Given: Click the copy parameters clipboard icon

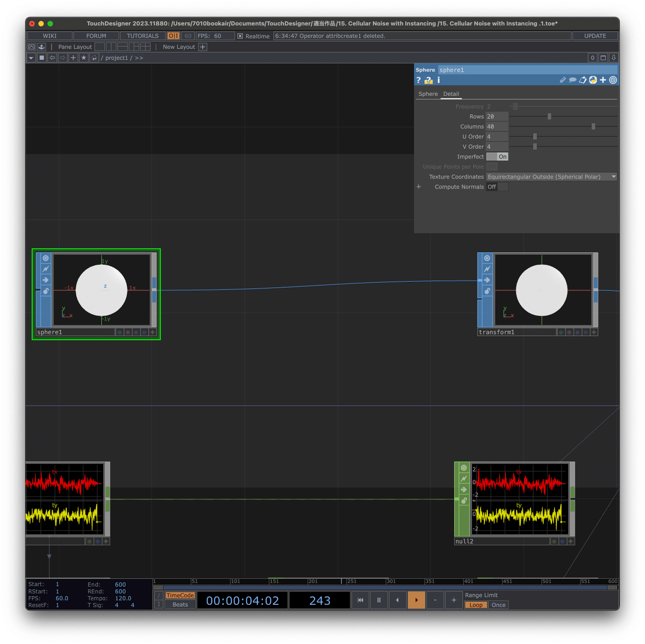Looking at the screenshot, I should [x=583, y=80].
